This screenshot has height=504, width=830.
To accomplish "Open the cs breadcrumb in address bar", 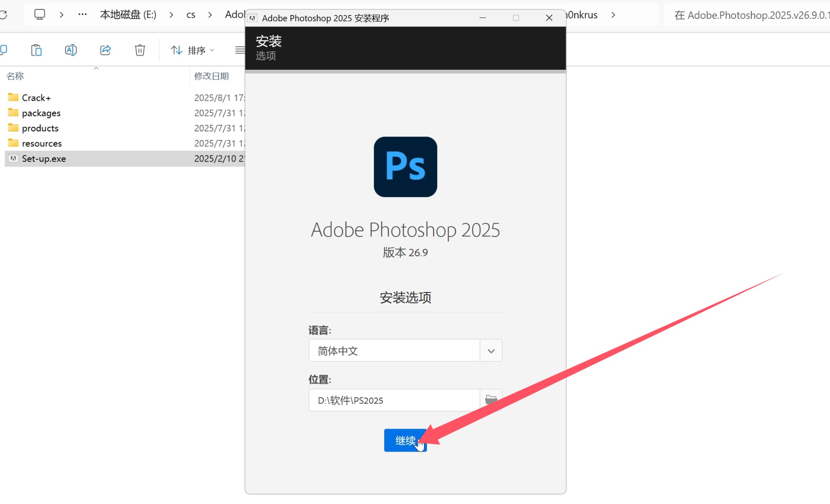I will coord(191,15).
